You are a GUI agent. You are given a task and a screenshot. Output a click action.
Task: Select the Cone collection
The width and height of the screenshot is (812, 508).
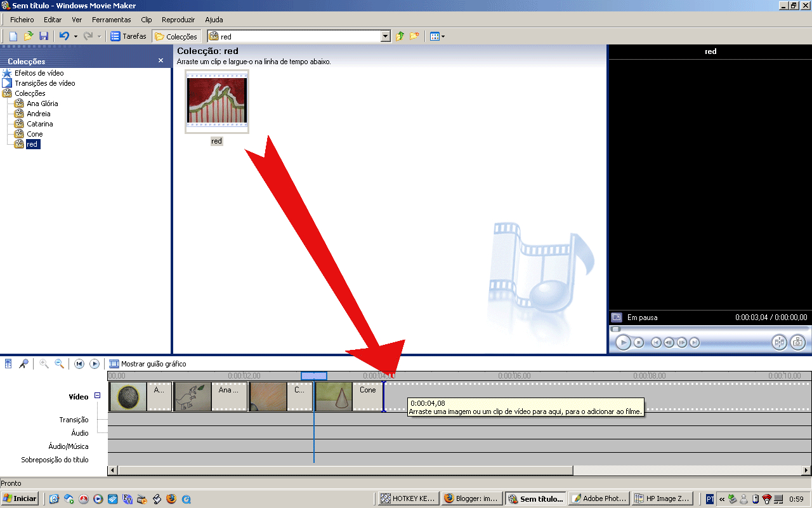[x=34, y=134]
